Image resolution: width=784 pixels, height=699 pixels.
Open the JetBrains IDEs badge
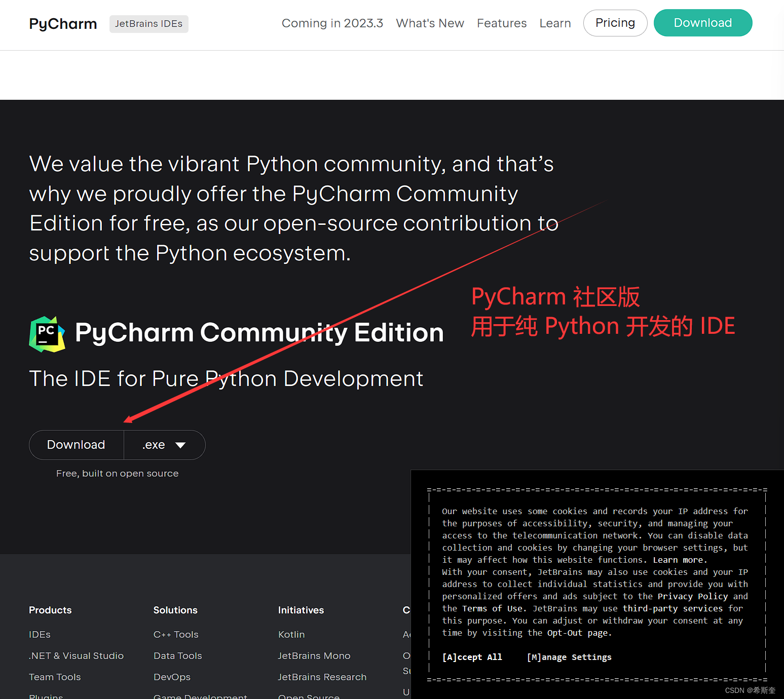pyautogui.click(x=148, y=24)
